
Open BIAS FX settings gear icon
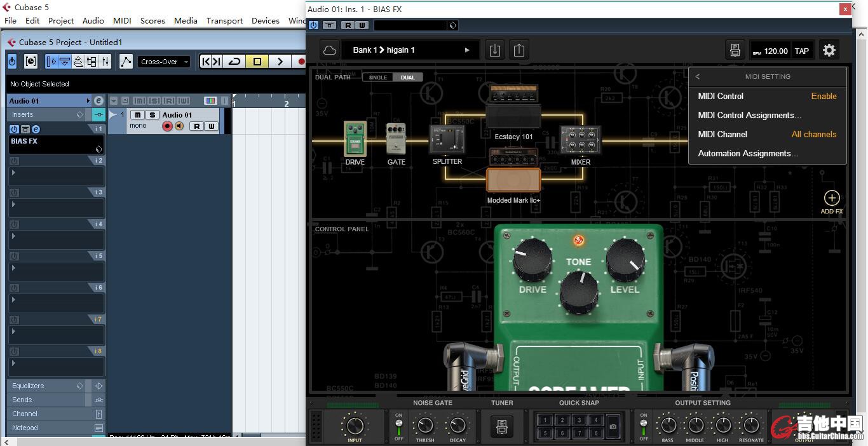[x=829, y=50]
